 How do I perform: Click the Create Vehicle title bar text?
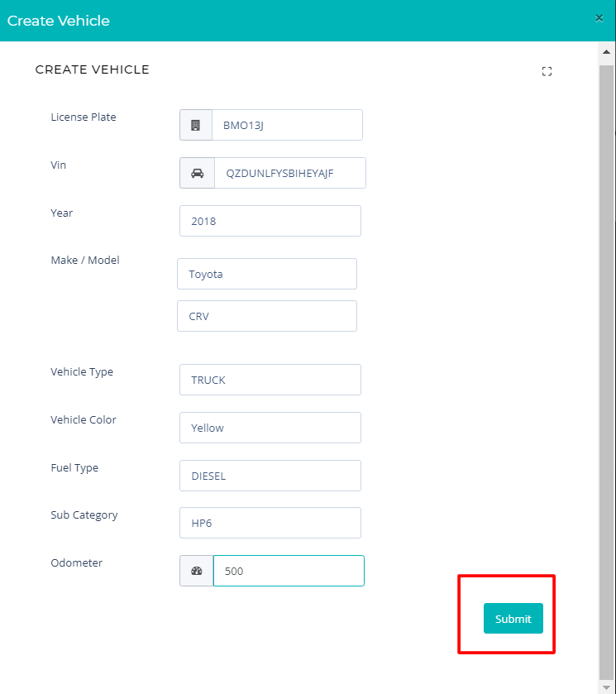pos(59,21)
